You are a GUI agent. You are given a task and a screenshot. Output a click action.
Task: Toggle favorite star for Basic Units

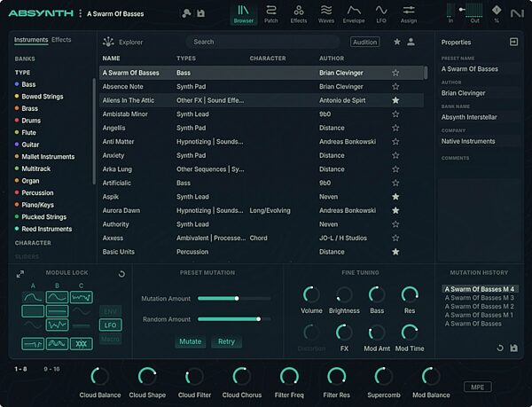pyautogui.click(x=395, y=252)
